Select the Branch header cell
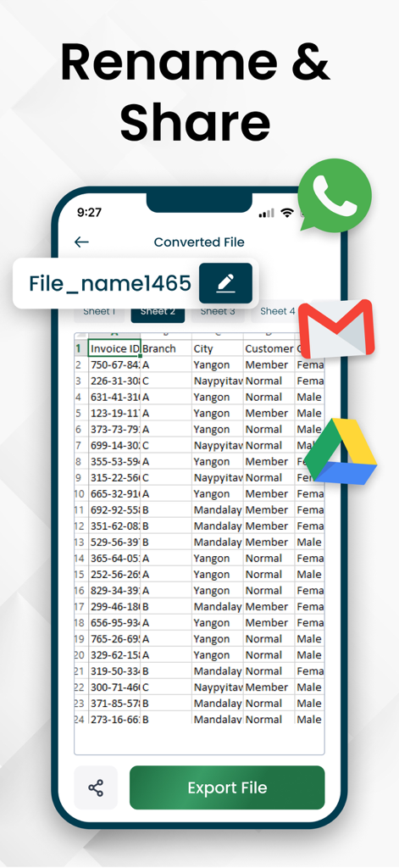Viewport: 399px width, 868px height. coord(167,348)
